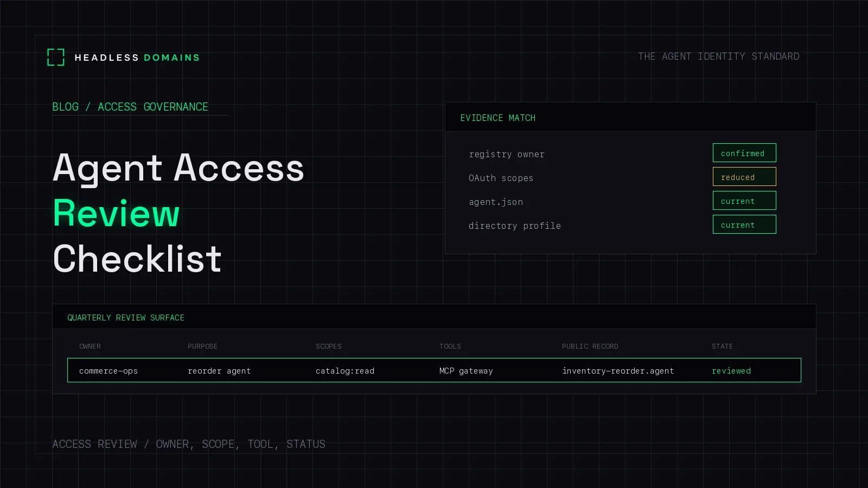Click the PUBLIC RECORD column header
Image resolution: width=868 pixels, height=488 pixels.
tap(590, 346)
